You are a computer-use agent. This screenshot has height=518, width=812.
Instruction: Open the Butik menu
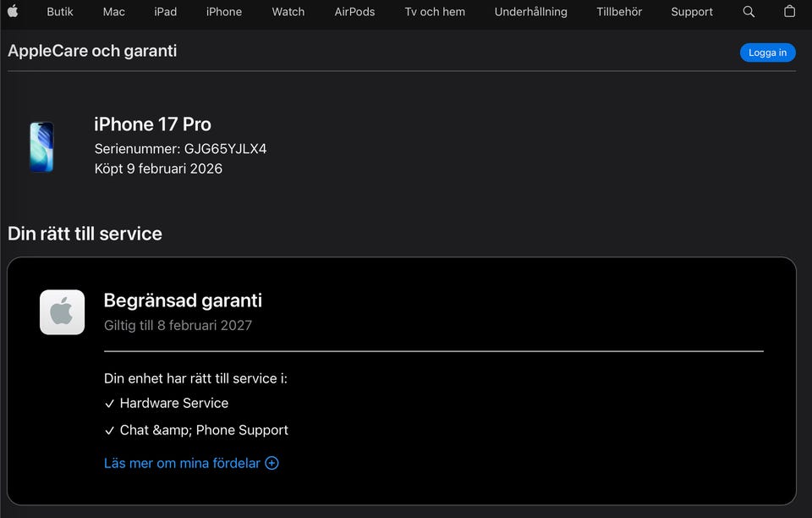click(x=60, y=12)
